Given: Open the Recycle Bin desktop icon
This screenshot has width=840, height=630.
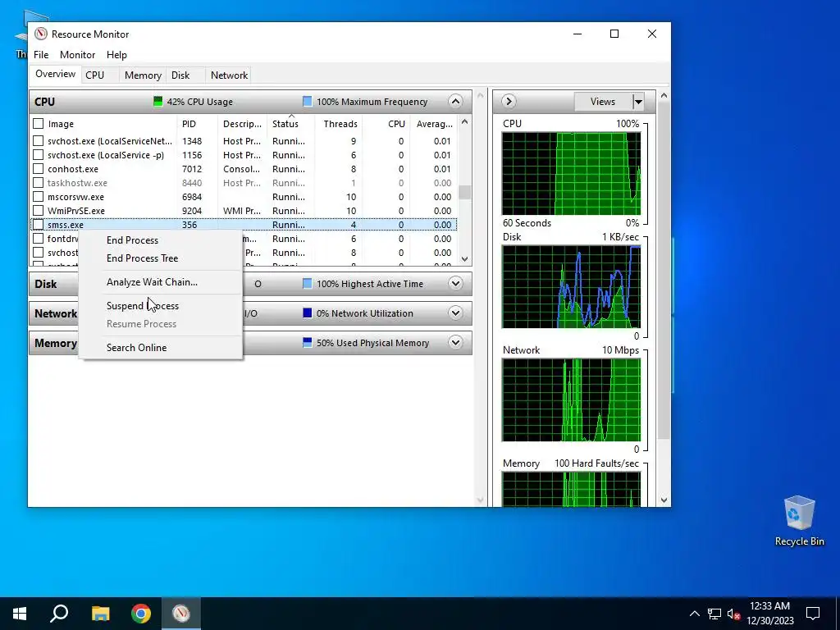Looking at the screenshot, I should (799, 520).
